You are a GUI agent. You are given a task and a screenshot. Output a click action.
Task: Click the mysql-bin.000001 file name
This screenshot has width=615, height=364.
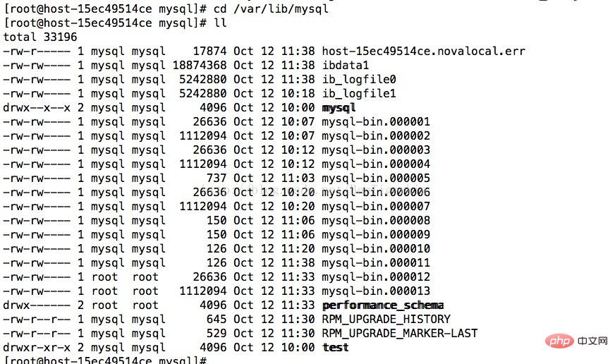[x=376, y=122]
